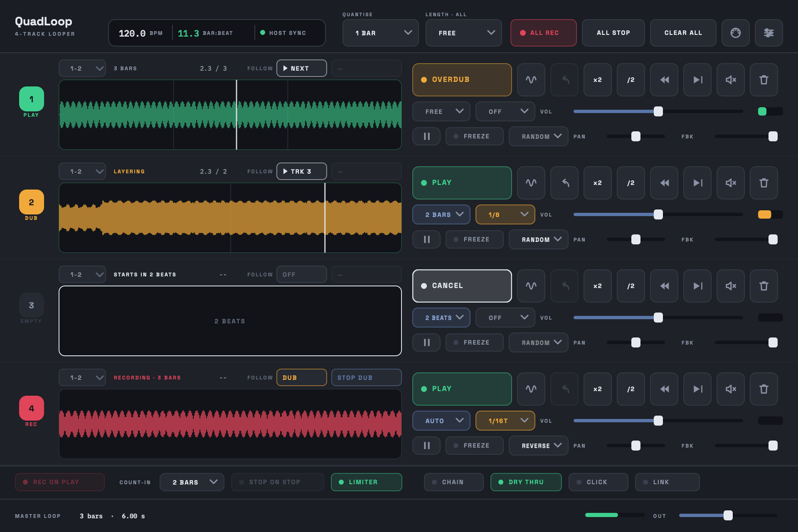The height and width of the screenshot is (532, 798).
Task: Open track 4's AUTO length dropdown
Action: [441, 421]
